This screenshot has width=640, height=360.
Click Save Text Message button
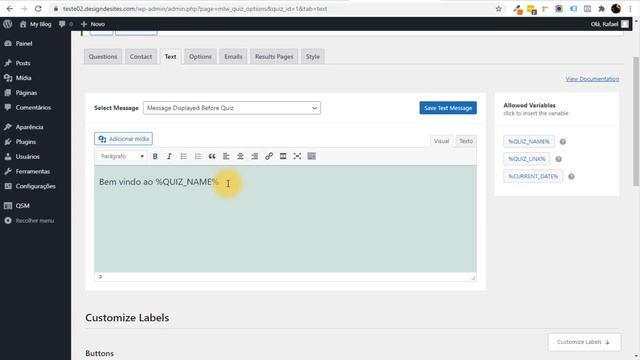(448, 108)
